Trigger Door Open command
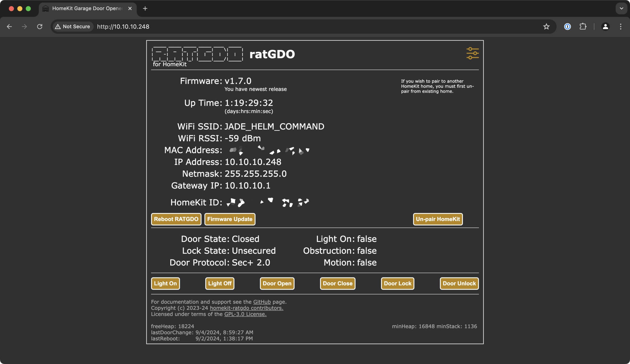630x364 pixels. (277, 283)
